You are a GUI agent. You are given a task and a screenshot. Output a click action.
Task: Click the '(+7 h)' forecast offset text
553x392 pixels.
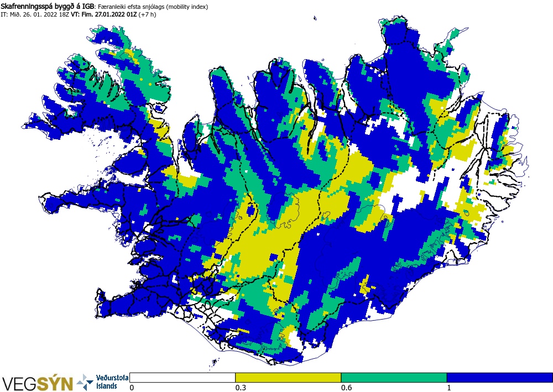click(x=148, y=14)
